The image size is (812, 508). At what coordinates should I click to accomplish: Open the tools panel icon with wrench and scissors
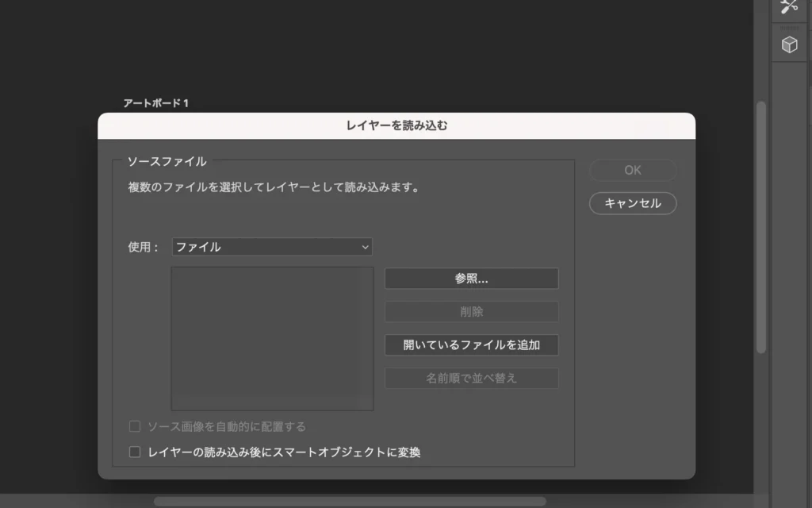point(789,6)
